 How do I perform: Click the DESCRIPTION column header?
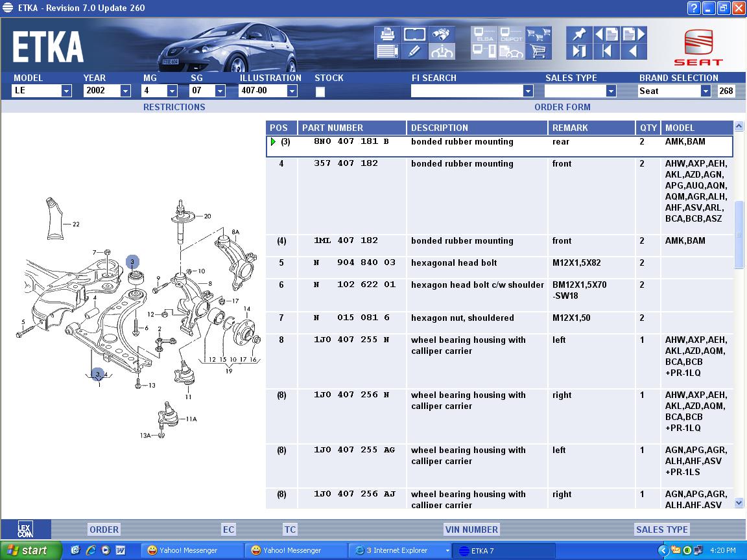coord(477,128)
